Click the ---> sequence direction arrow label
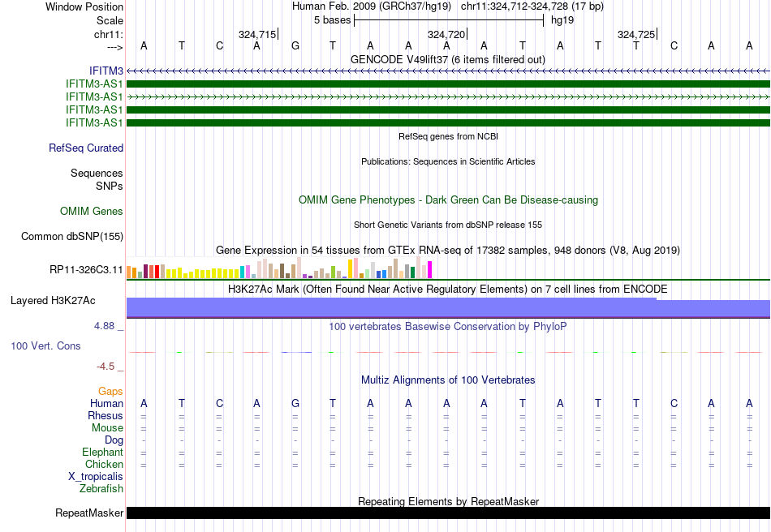The width and height of the screenshot is (771, 532). click(x=115, y=47)
